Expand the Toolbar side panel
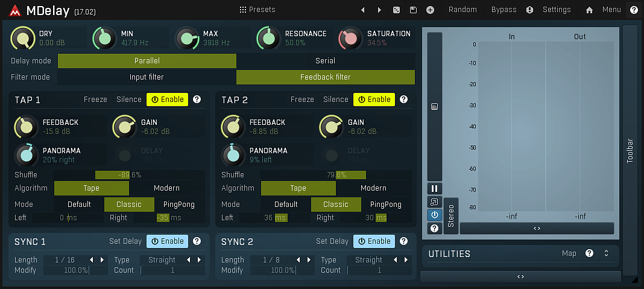644x289 pixels. click(x=630, y=150)
